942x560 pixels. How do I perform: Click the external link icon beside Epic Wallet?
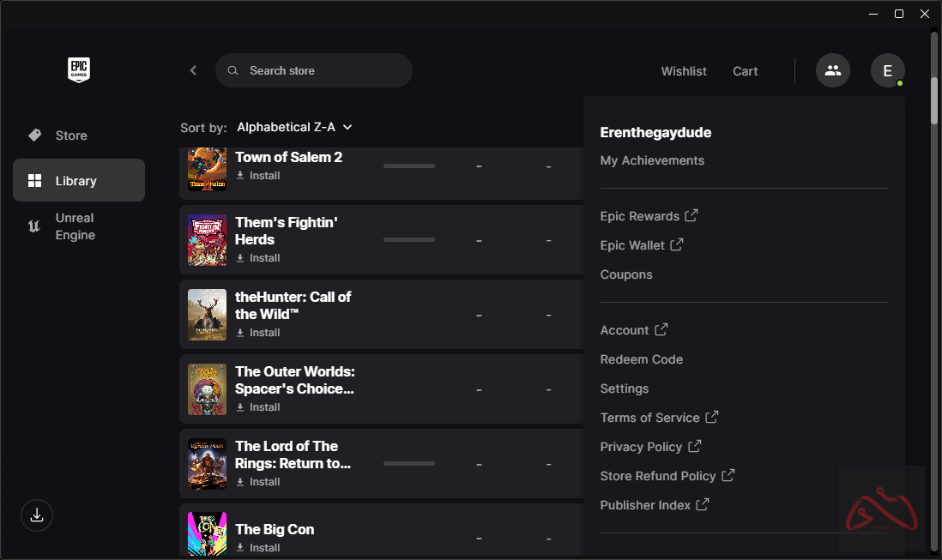[679, 244]
